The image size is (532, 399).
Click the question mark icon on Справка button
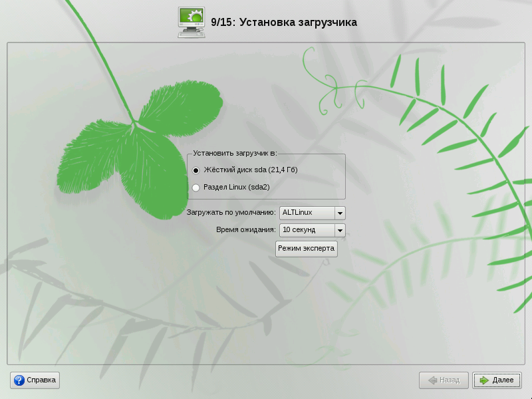coord(19,380)
